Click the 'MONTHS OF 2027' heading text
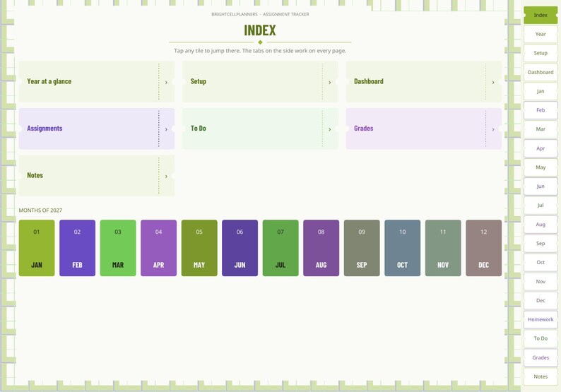The height and width of the screenshot is (392, 561). click(40, 210)
